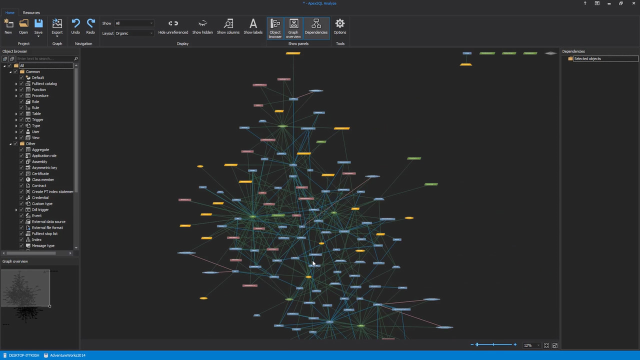640x360 pixels.
Task: Uncheck the View checkbox
Action: [22, 138]
